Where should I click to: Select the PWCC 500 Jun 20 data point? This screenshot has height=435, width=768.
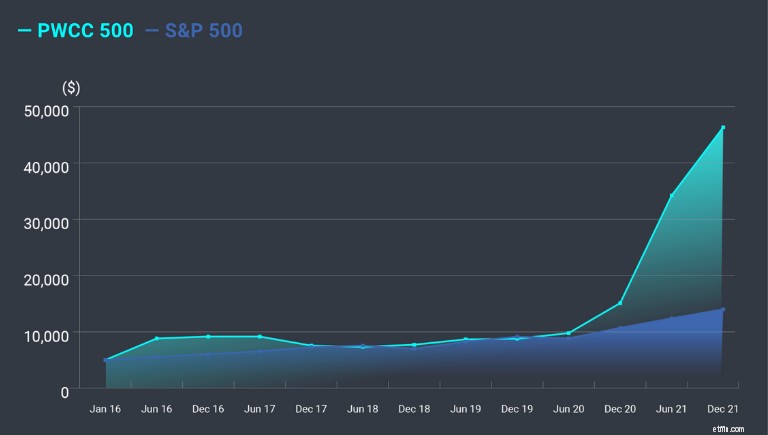569,333
